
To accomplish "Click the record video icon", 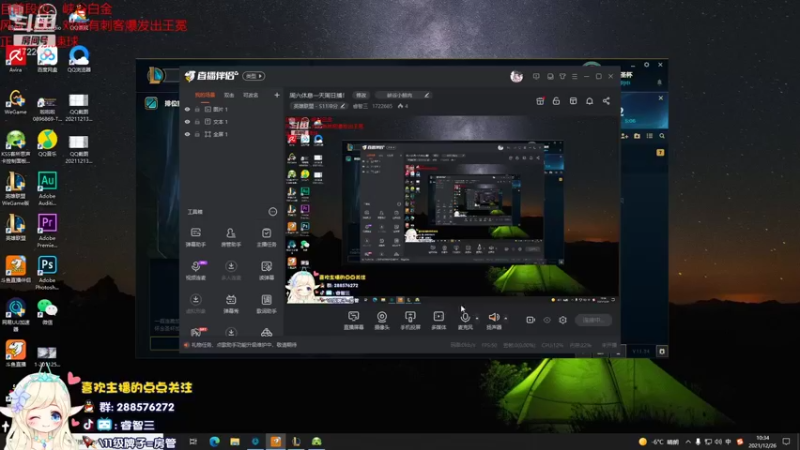I will pos(531,320).
